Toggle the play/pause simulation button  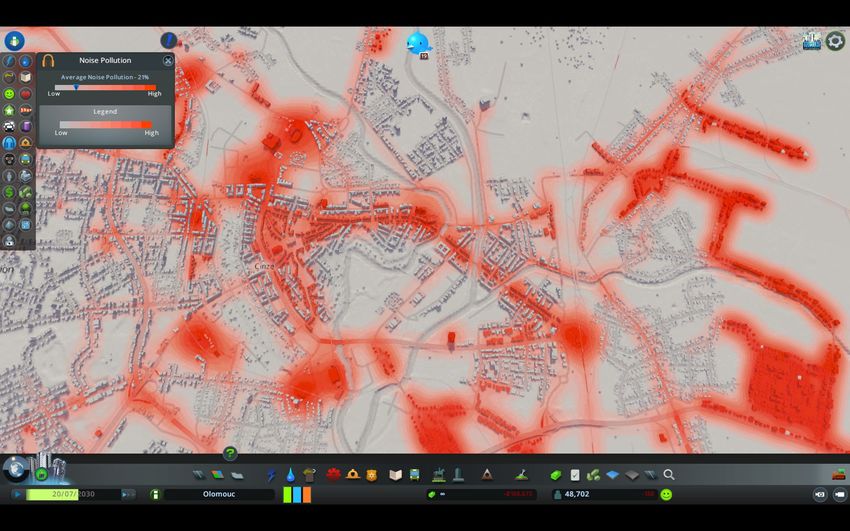pyautogui.click(x=17, y=494)
